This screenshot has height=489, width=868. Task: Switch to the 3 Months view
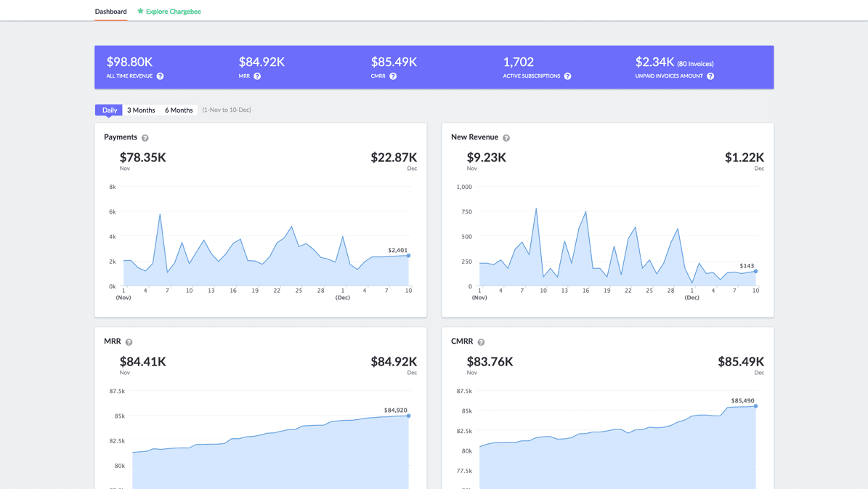[140, 110]
